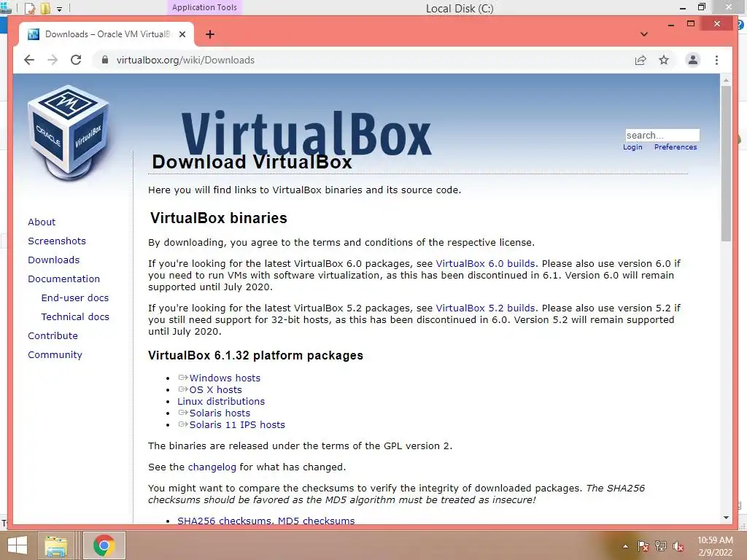Show hidden system tray icons
The height and width of the screenshot is (560, 747).
click(x=625, y=546)
